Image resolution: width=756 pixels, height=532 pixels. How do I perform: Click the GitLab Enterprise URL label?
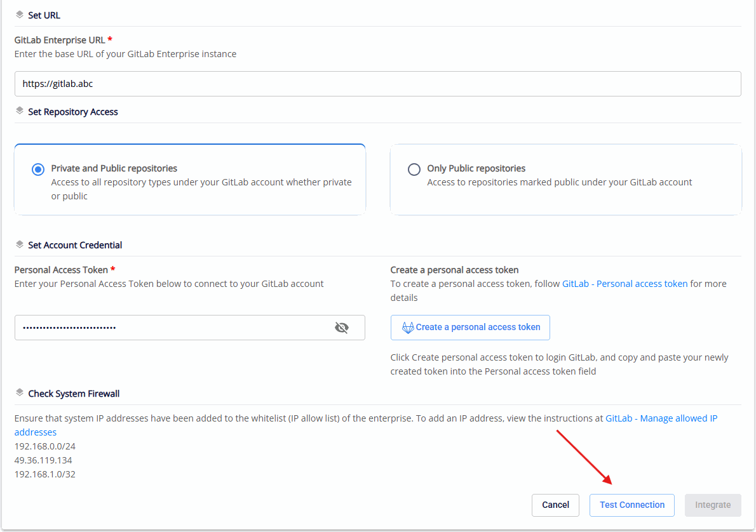coord(60,40)
